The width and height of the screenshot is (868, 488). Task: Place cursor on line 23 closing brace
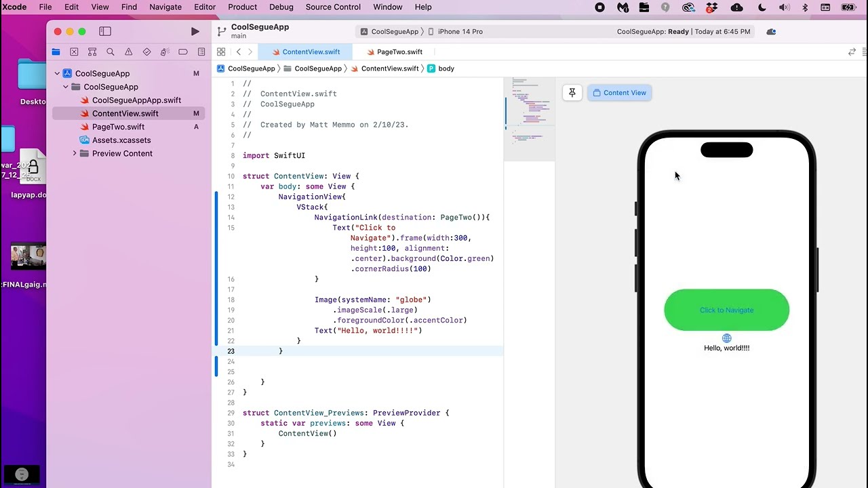click(281, 351)
